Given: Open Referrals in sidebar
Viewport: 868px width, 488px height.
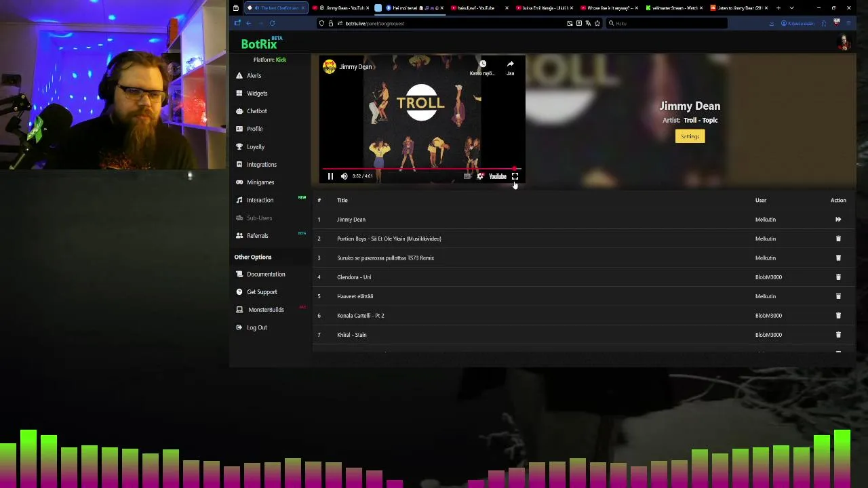Looking at the screenshot, I should coord(258,235).
